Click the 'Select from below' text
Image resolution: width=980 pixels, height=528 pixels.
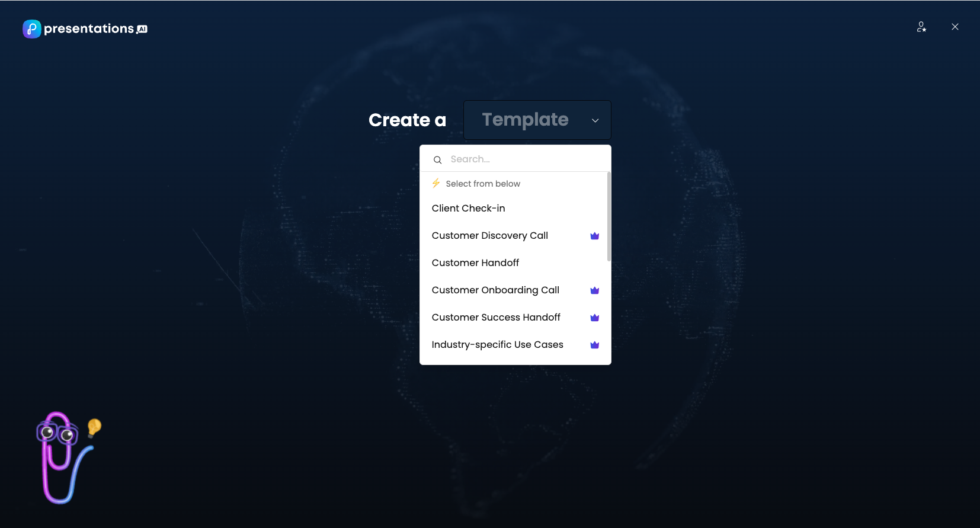(x=483, y=184)
